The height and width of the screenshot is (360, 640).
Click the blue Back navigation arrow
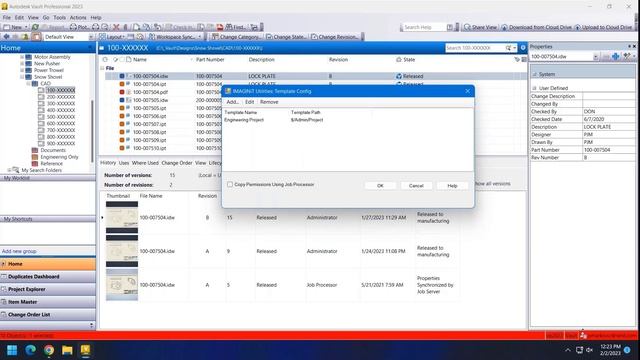click(7, 37)
